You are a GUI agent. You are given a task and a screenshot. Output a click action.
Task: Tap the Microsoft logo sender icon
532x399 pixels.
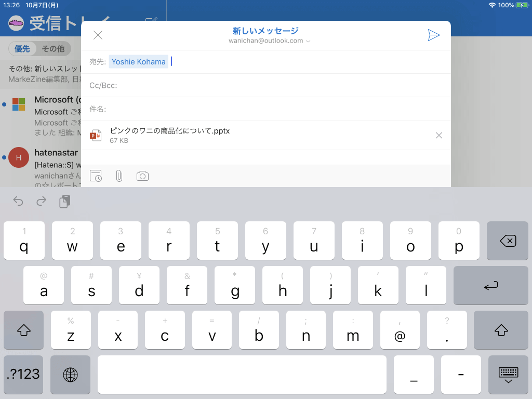click(19, 104)
